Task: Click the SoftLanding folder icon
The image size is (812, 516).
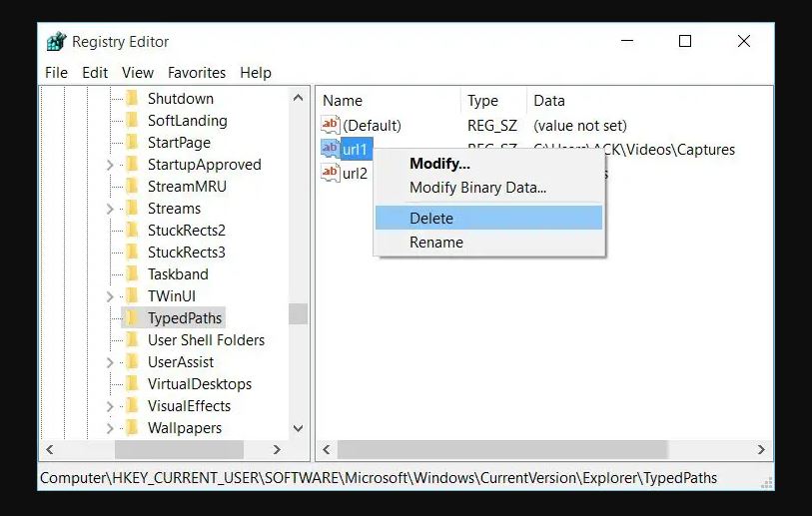Action: click(x=132, y=120)
